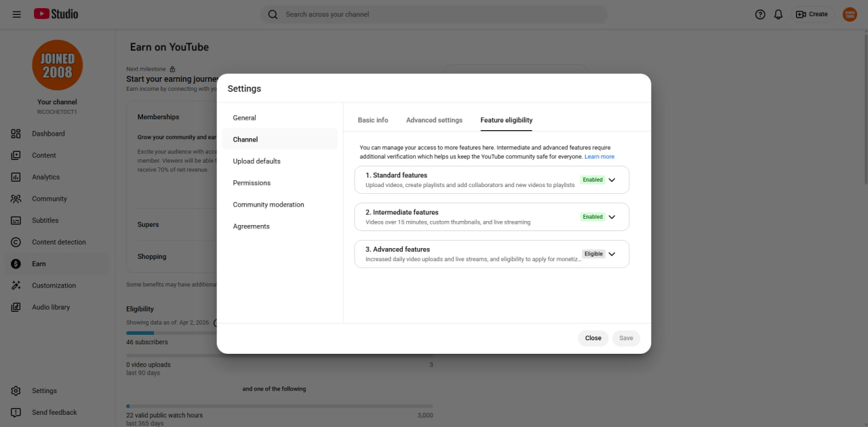Screen dimensions: 868x427
Task: Open Earn dollar icon in sidebar
Action: (x=16, y=264)
